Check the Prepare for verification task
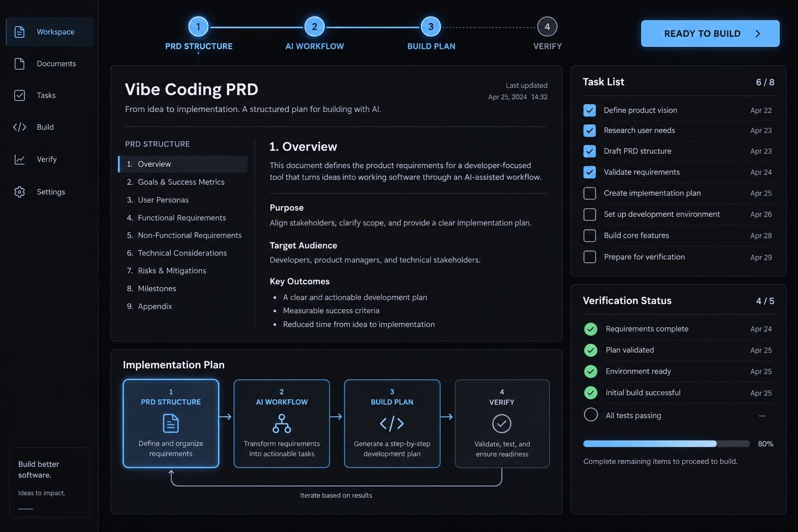 point(590,257)
